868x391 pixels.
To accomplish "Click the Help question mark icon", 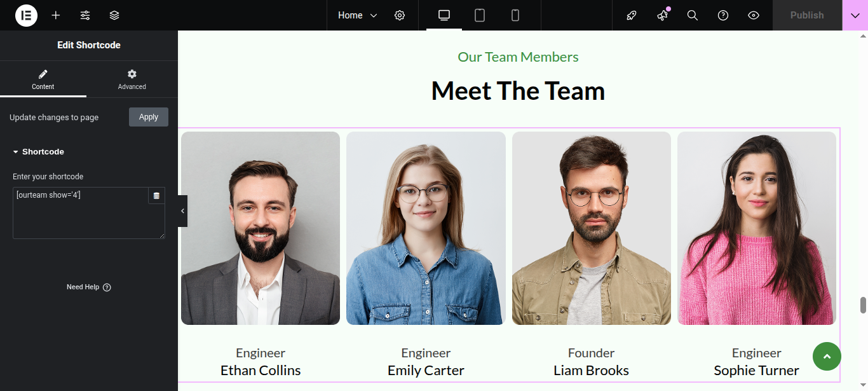I will point(723,15).
